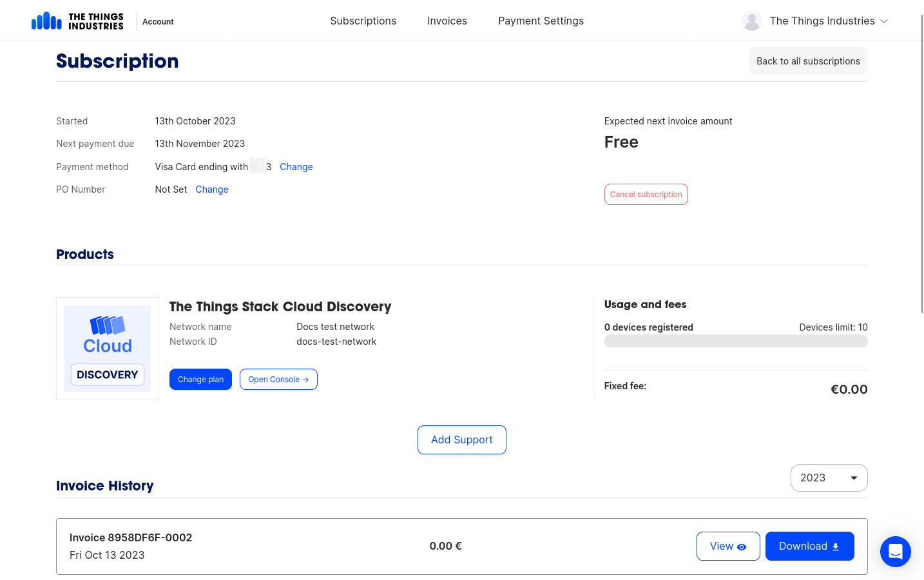Click Change plan for Cloud Discovery

(200, 379)
